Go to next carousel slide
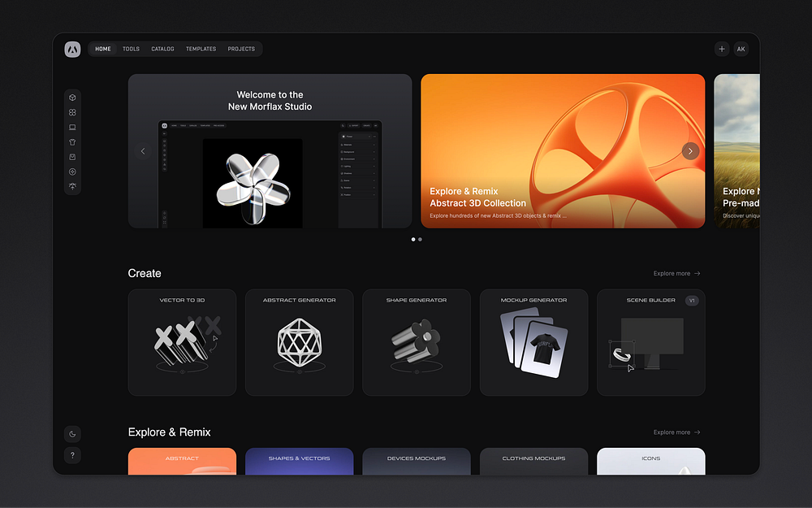Image resolution: width=812 pixels, height=508 pixels. (690, 151)
